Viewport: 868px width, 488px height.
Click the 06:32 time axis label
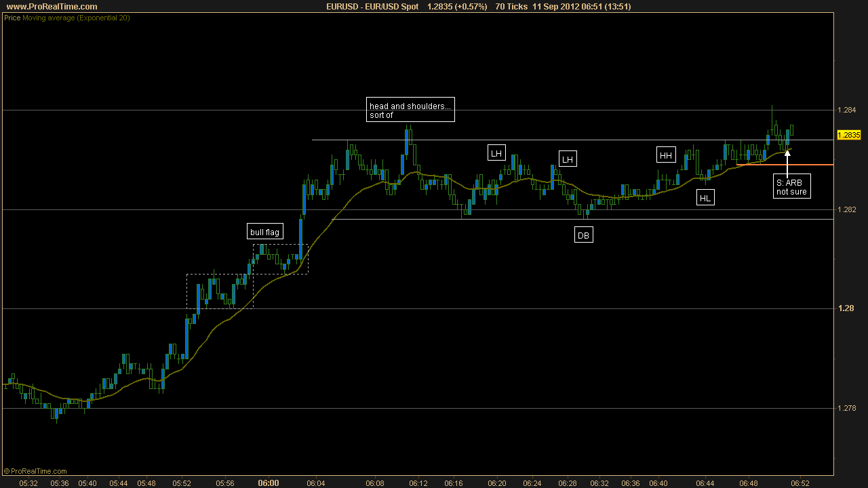[x=599, y=483]
